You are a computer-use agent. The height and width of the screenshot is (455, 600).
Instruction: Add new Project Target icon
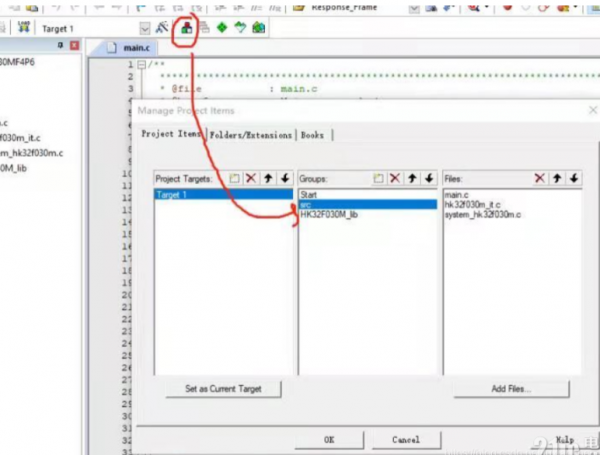pyautogui.click(x=234, y=177)
